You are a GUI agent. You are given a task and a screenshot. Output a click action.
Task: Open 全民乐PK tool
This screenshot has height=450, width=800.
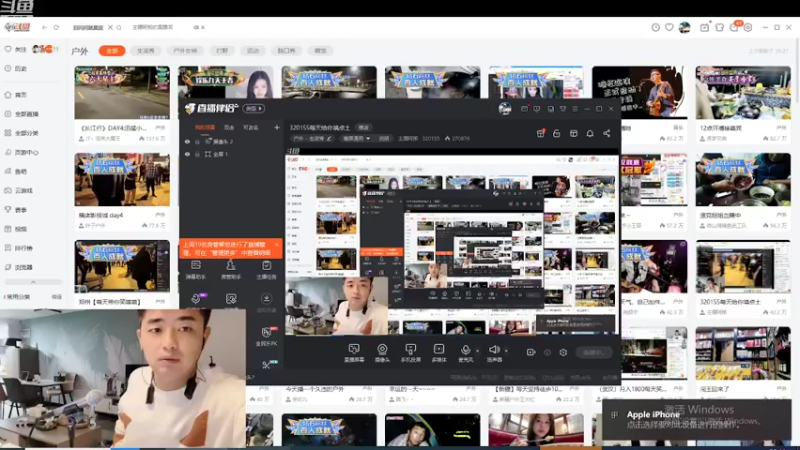[266, 336]
